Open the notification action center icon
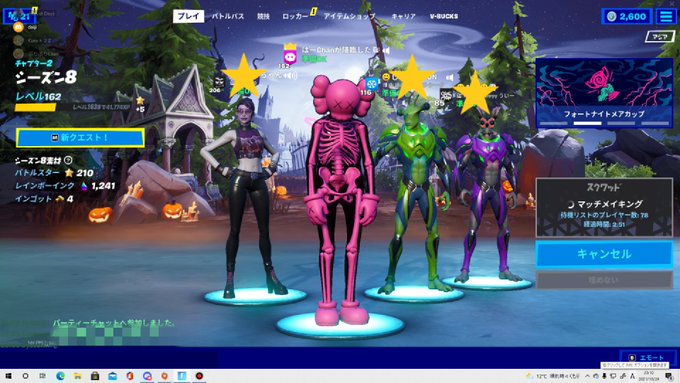This screenshot has height=383, width=680. (669, 376)
